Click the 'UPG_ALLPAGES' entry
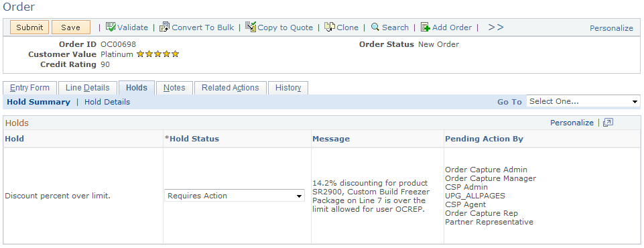Viewport: 644px width, 248px height. 475,196
